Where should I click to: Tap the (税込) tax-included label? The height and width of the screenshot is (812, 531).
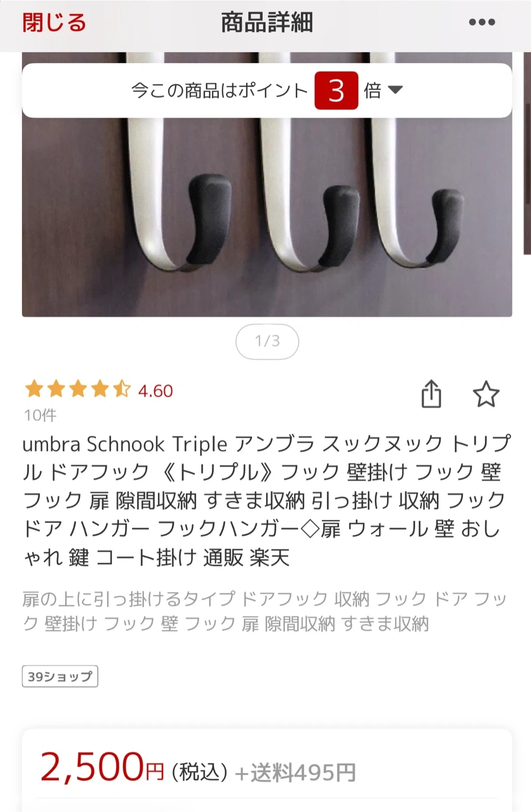point(200,772)
